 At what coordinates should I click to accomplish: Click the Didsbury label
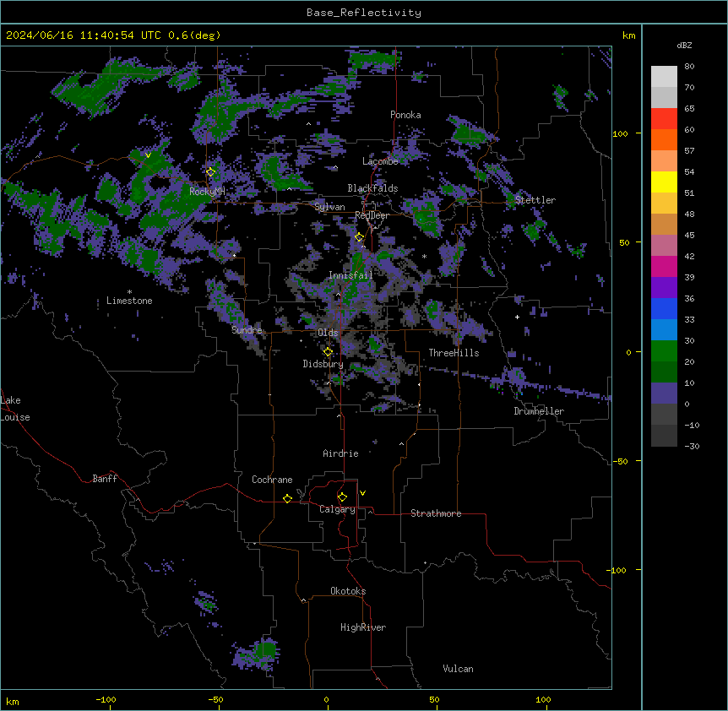click(323, 364)
